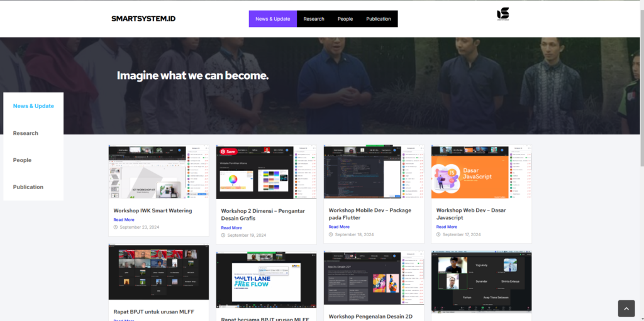Screen dimensions: 644x321
Task: Click Workshop IWK Smart Watering title
Action: click(153, 210)
